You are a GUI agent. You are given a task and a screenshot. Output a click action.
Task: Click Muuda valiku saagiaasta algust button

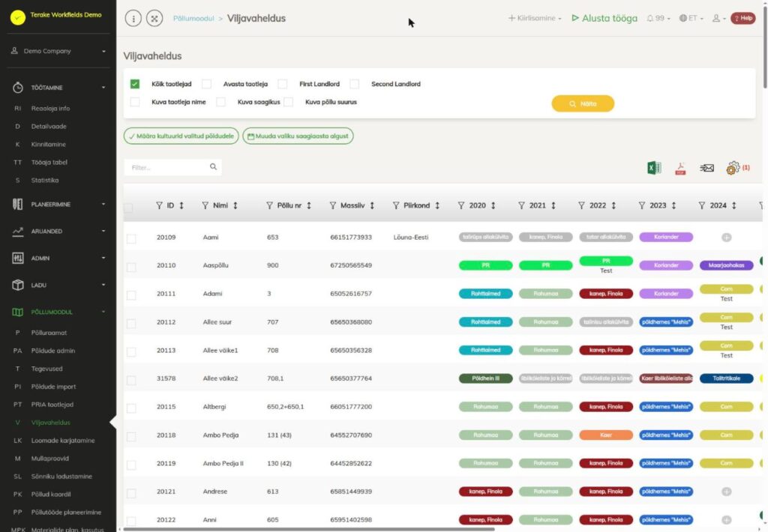tap(298, 136)
